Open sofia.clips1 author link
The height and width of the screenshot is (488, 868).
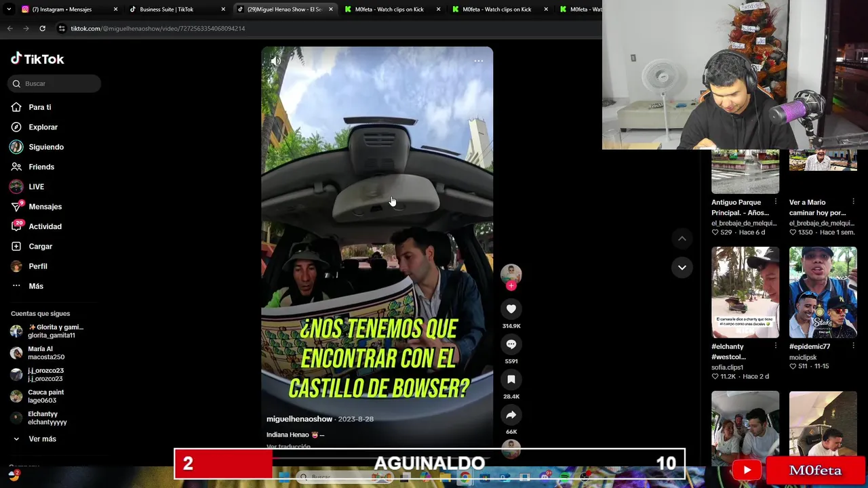click(x=727, y=367)
